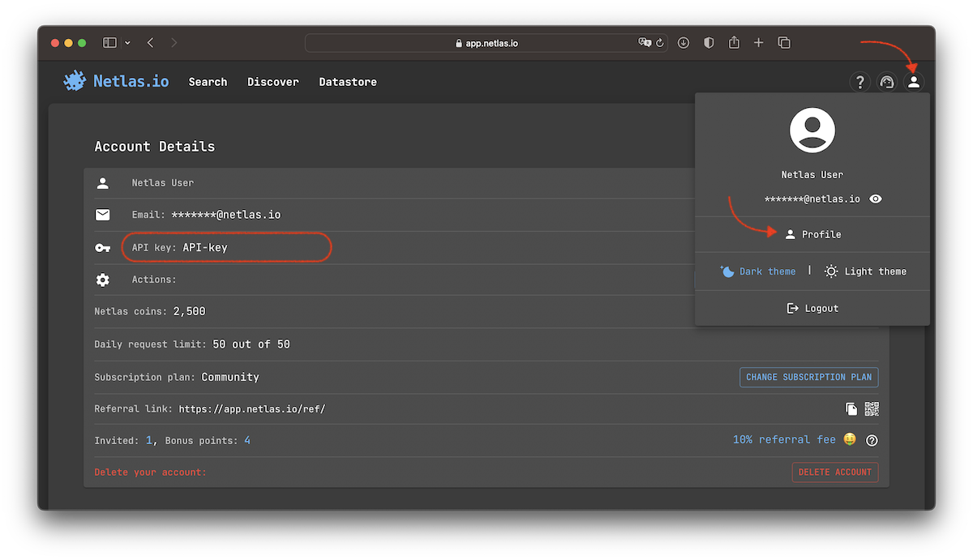Click the DELETE ACCOUNT button
This screenshot has height=560, width=973.
click(x=835, y=472)
